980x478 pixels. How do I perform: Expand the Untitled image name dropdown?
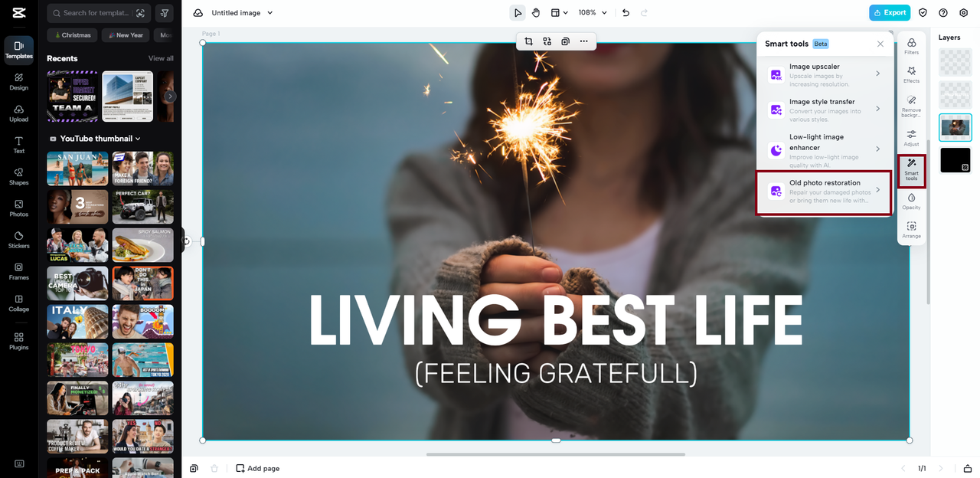point(269,13)
